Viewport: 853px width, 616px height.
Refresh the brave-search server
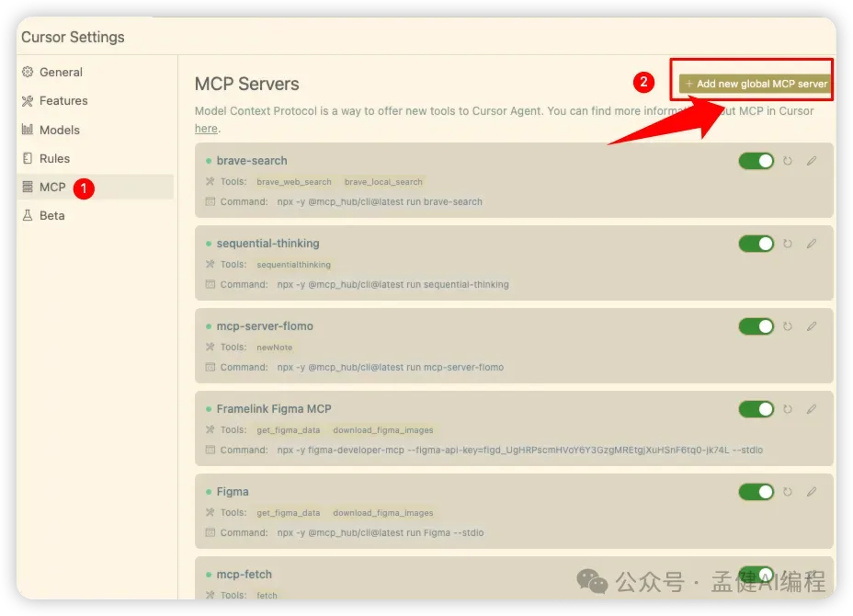(787, 161)
